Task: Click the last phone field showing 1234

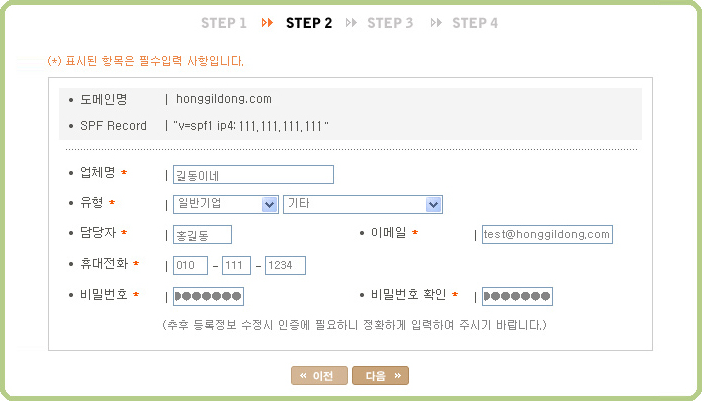Action: (285, 265)
